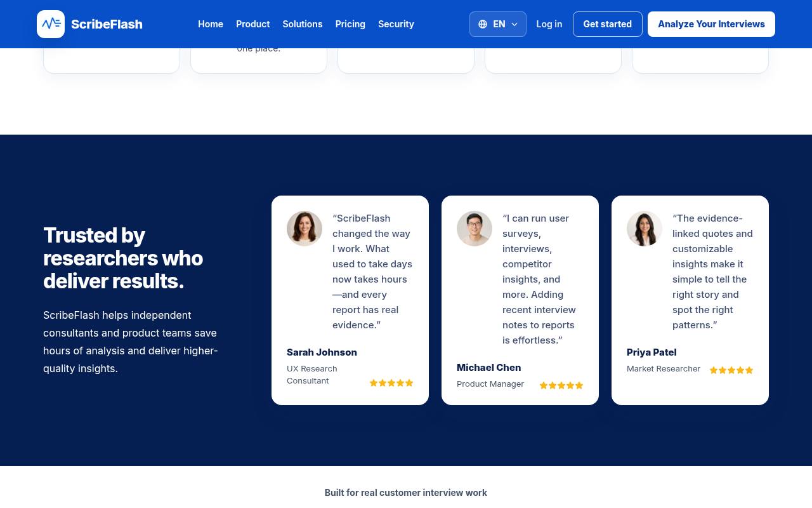Open the Solutions menu item

[303, 24]
